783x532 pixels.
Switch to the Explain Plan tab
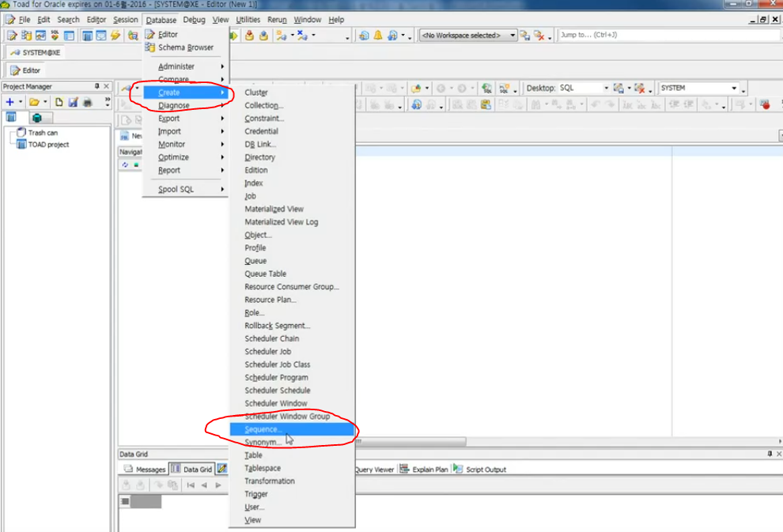point(424,469)
